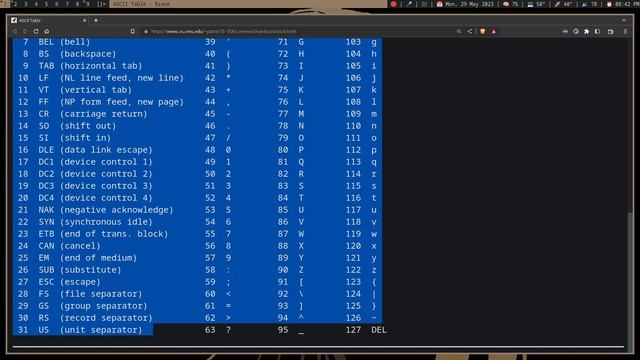Click the blue checkmark extension icon

pyautogui.click(x=576, y=31)
